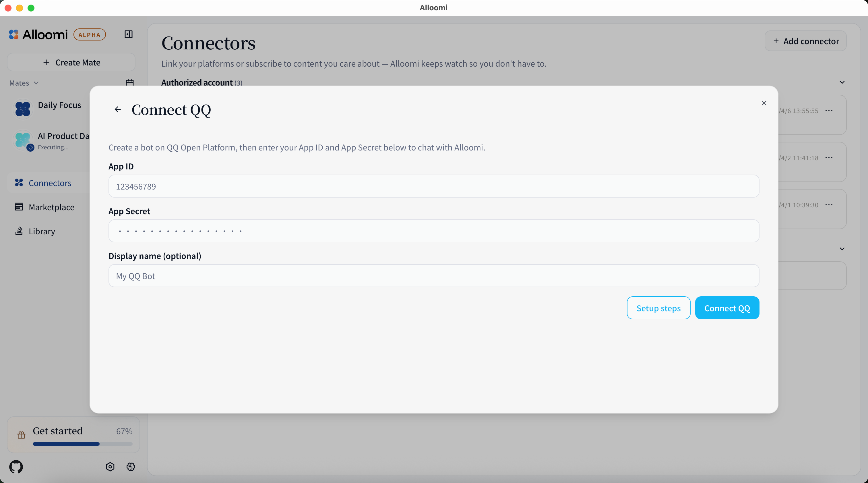
Task: Click the Get started progress bar
Action: (83, 444)
